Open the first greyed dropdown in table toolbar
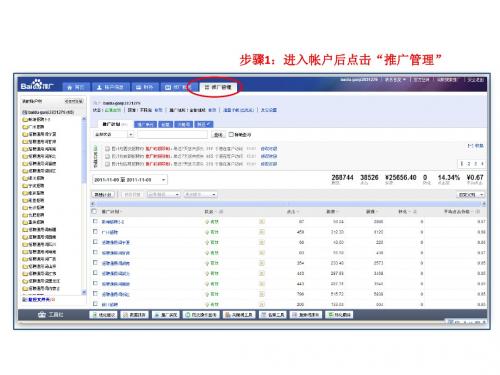The image size is (500, 375). coord(164,194)
